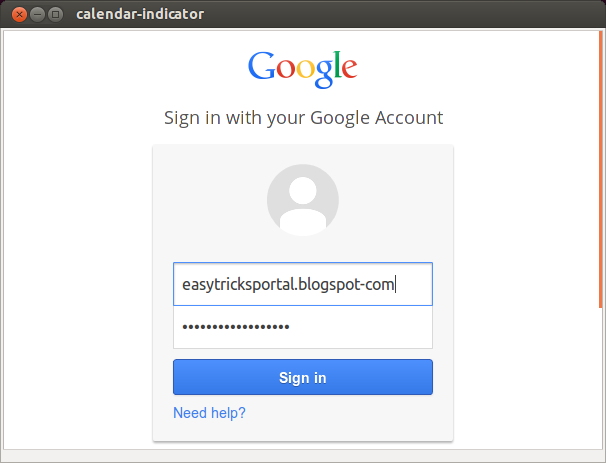Click the blue Sign in button
Image resolution: width=606 pixels, height=463 pixels.
(x=303, y=377)
